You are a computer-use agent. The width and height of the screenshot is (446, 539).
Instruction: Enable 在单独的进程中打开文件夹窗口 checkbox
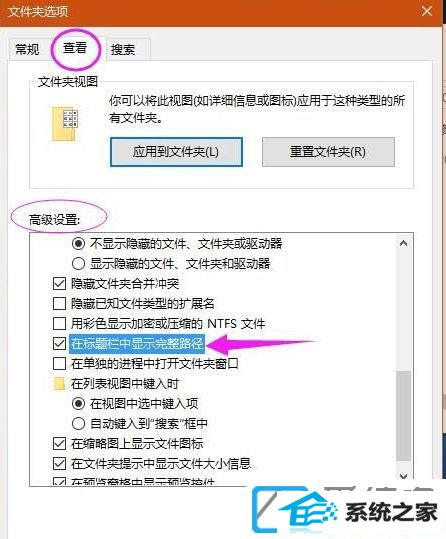click(59, 363)
